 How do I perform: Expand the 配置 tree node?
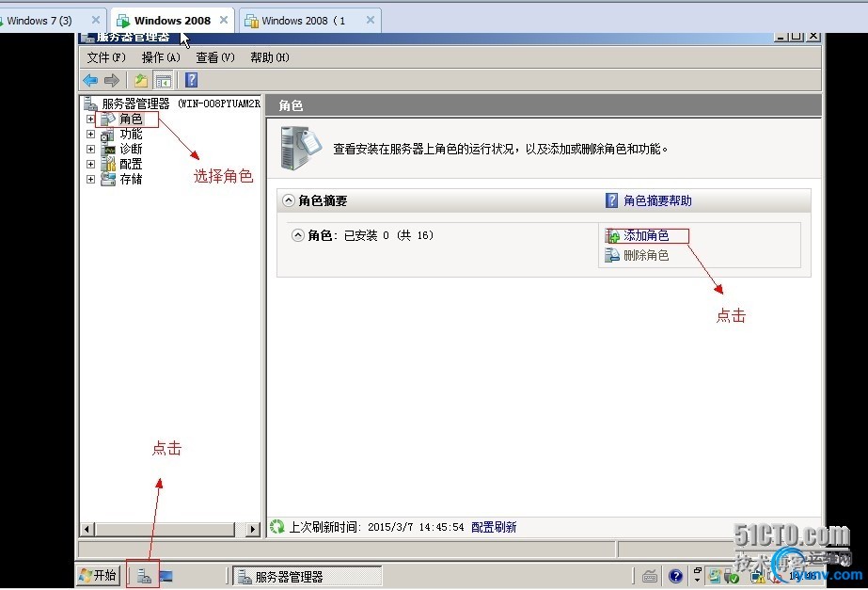click(91, 164)
